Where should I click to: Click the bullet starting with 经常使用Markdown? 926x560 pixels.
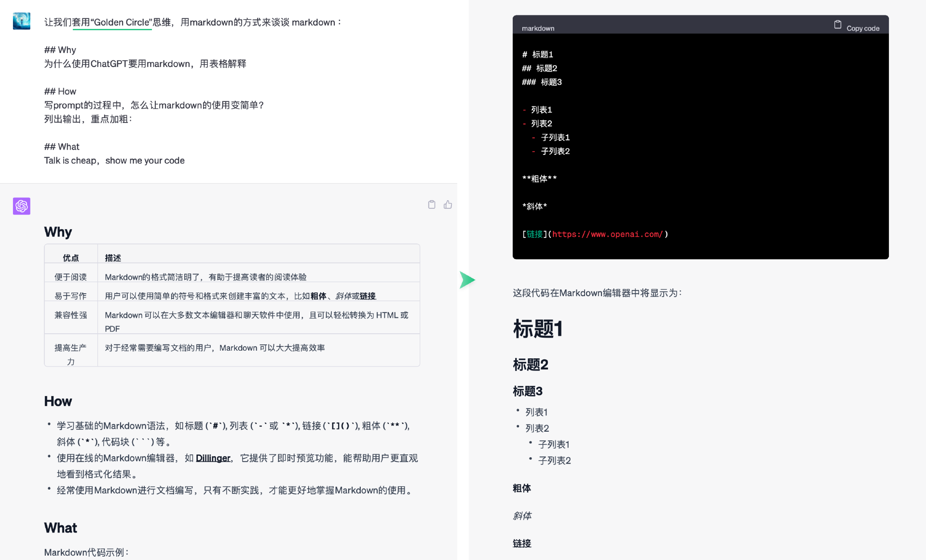click(x=235, y=490)
